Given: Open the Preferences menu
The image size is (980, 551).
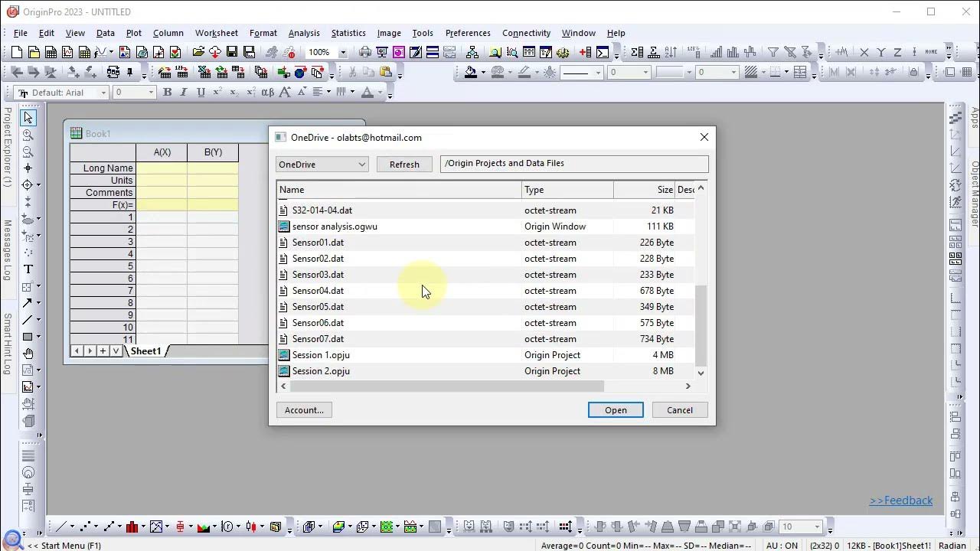Looking at the screenshot, I should tap(468, 33).
